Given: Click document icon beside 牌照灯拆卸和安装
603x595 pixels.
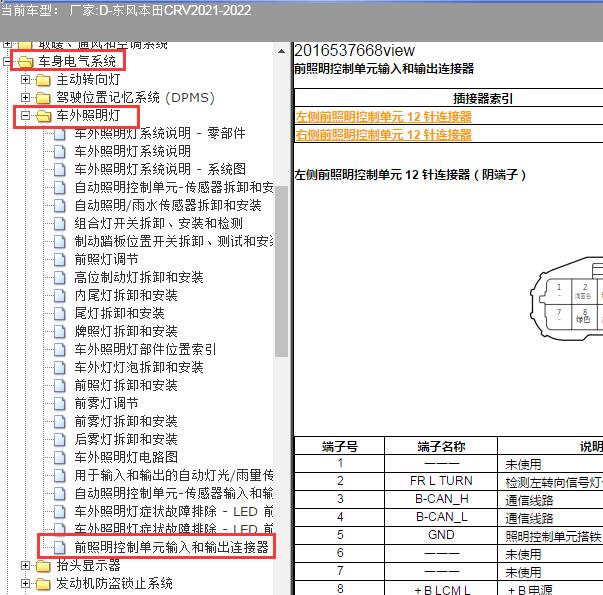Looking at the screenshot, I should click(60, 332).
